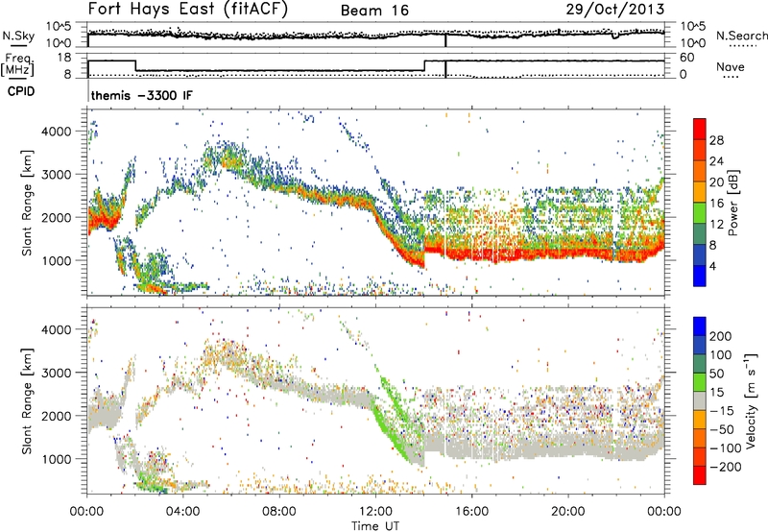Click the "28" tick on Power colorbar

pos(716,140)
